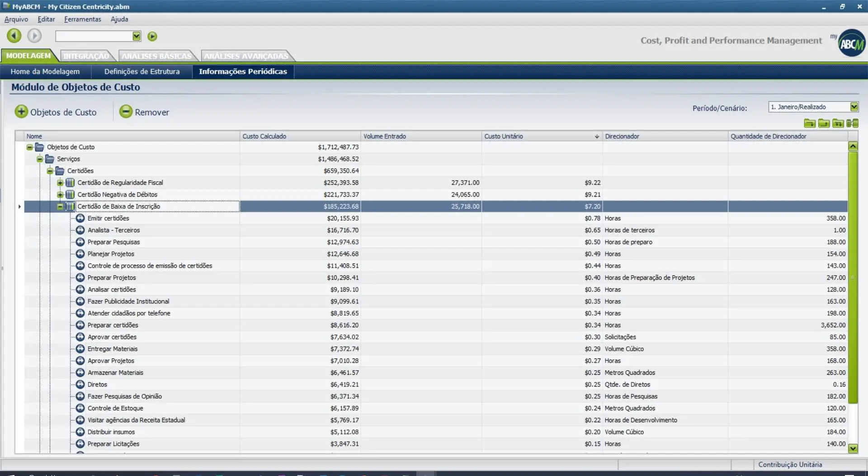Click the folder icon with down-right arrow
The height and width of the screenshot is (476, 868).
point(809,123)
